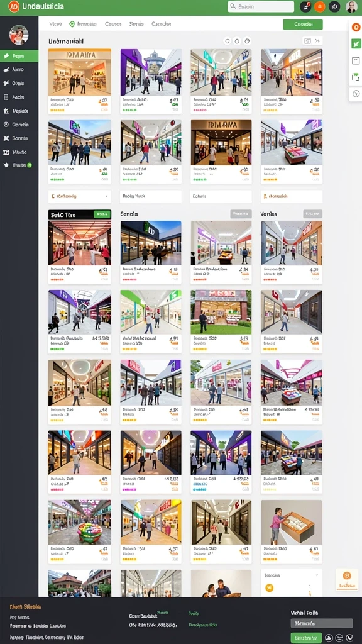The width and height of the screenshot is (362, 644).
Task: Click the orange logo icon in the header
Action: 14,6
